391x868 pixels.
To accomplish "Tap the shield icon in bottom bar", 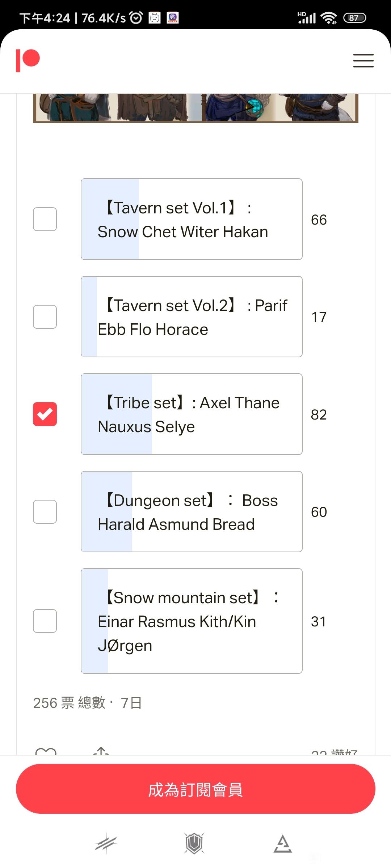I will (x=194, y=843).
